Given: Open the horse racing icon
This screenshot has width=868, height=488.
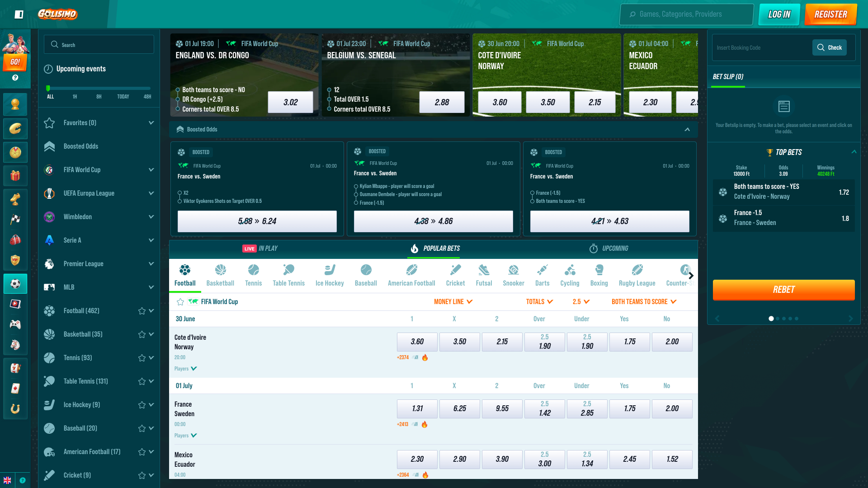Looking at the screenshot, I should click(x=15, y=345).
